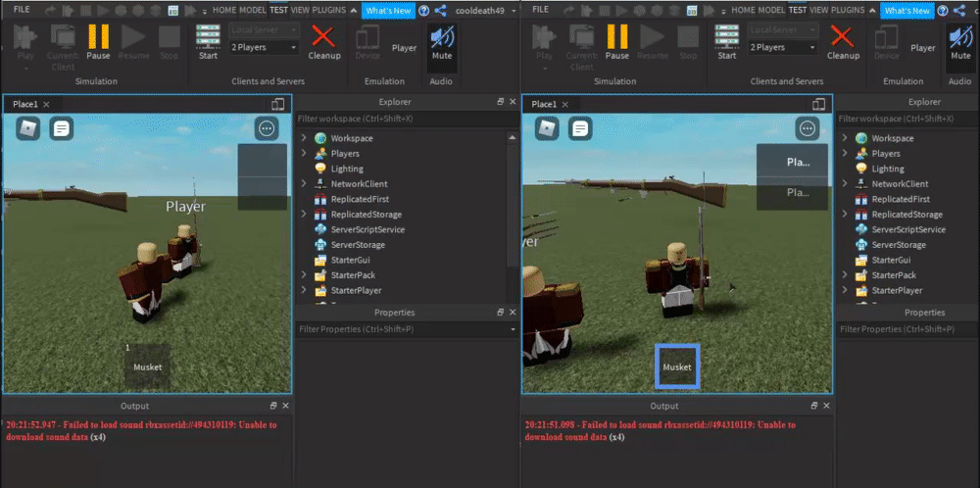
Task: Expand StarterPack in the left Explorer
Action: 303,275
